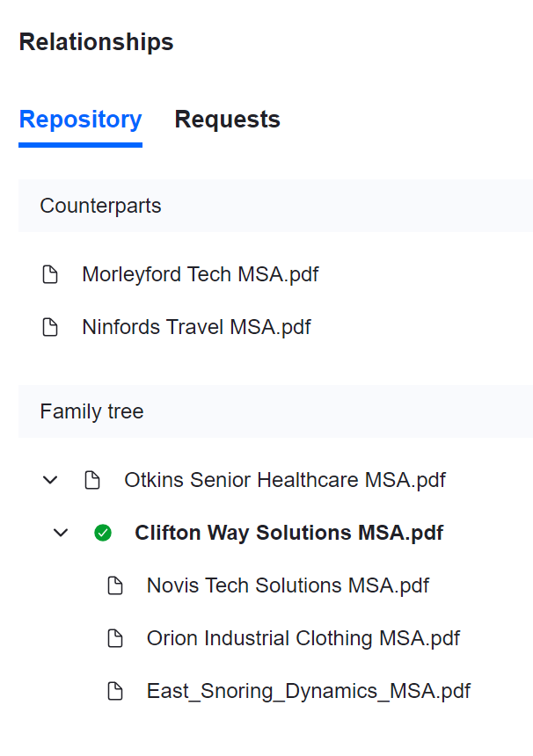Click the Novis Tech Solutions document icon

tap(115, 585)
